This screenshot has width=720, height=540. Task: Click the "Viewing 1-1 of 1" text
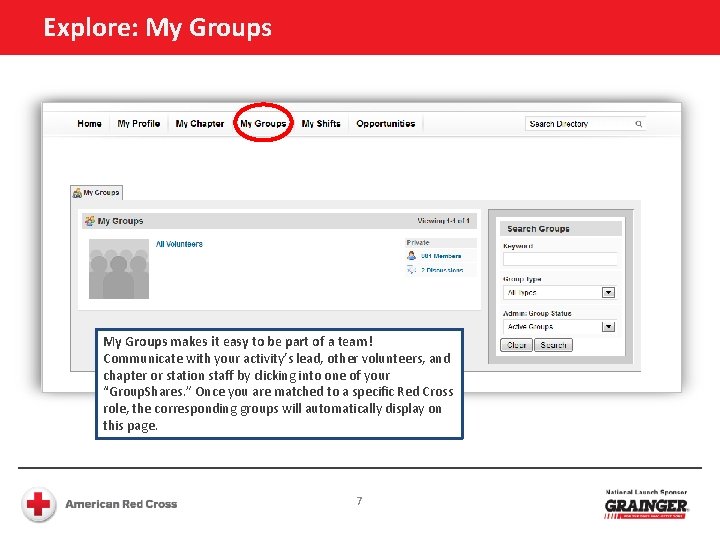[443, 221]
